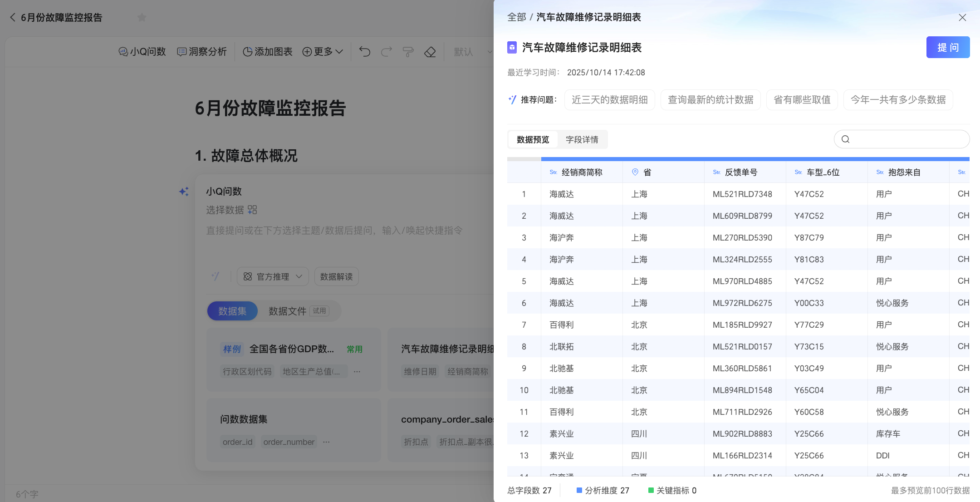Viewport: 980px width, 502px height.
Task: Expand the 更多 dropdown menu
Action: [323, 52]
